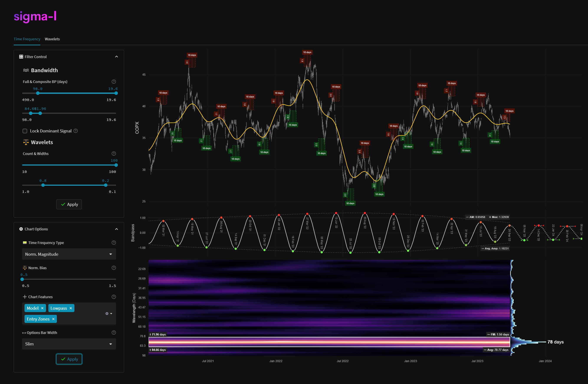Enable the Lock Dominant Signal checkbox
Viewport: 588px width, 384px height.
click(x=25, y=131)
